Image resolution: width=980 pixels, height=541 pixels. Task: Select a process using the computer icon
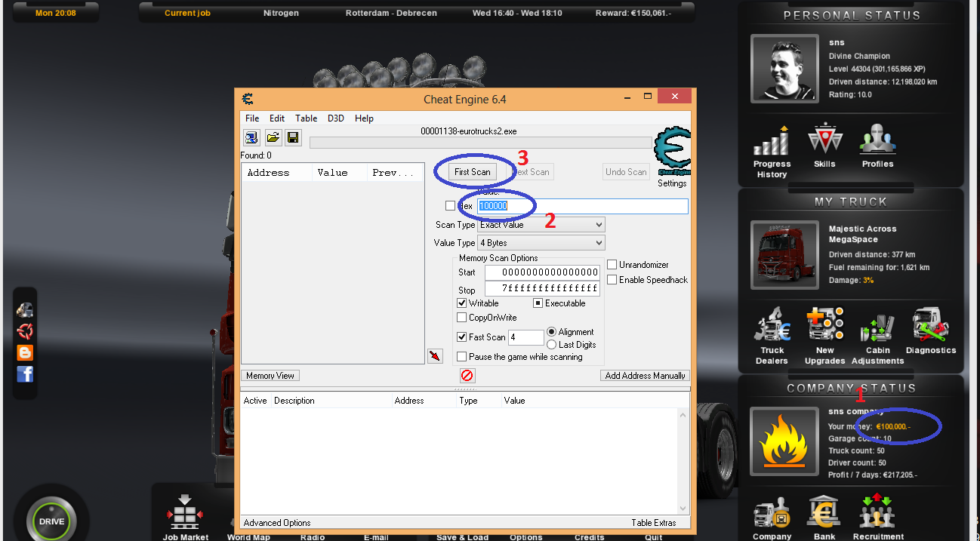[x=251, y=137]
